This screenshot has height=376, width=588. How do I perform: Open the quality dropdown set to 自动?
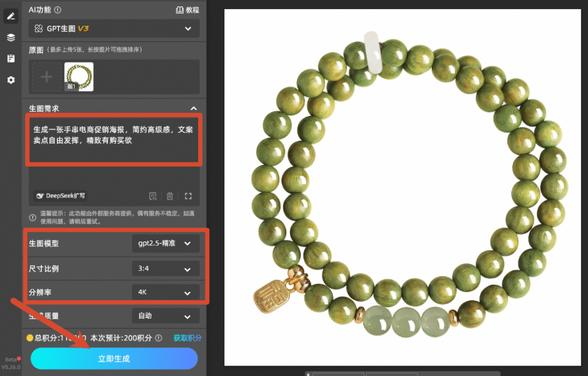click(165, 316)
